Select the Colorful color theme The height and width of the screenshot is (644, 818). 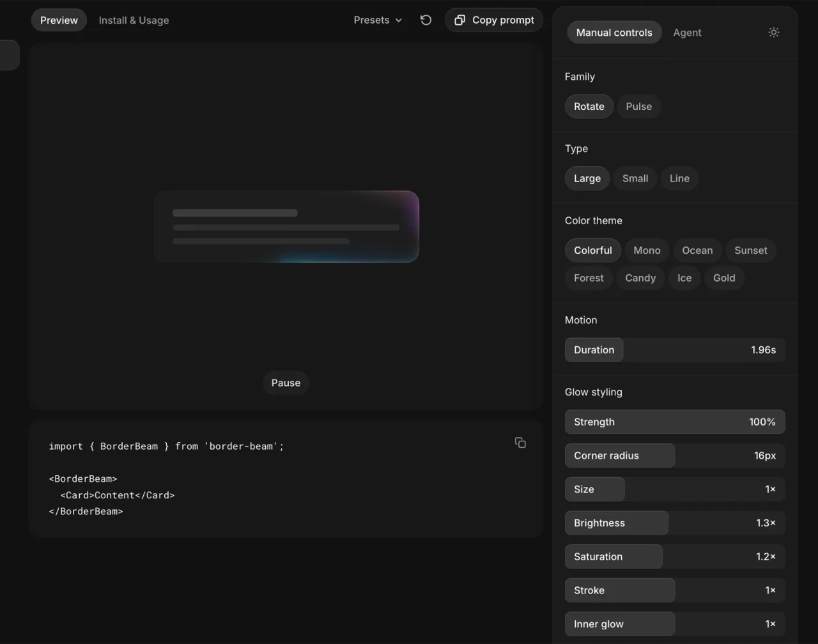coord(593,250)
